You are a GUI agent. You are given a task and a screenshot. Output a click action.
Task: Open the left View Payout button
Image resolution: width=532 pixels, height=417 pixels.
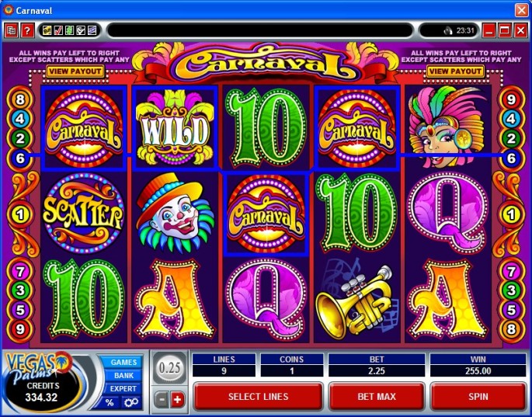coord(75,71)
